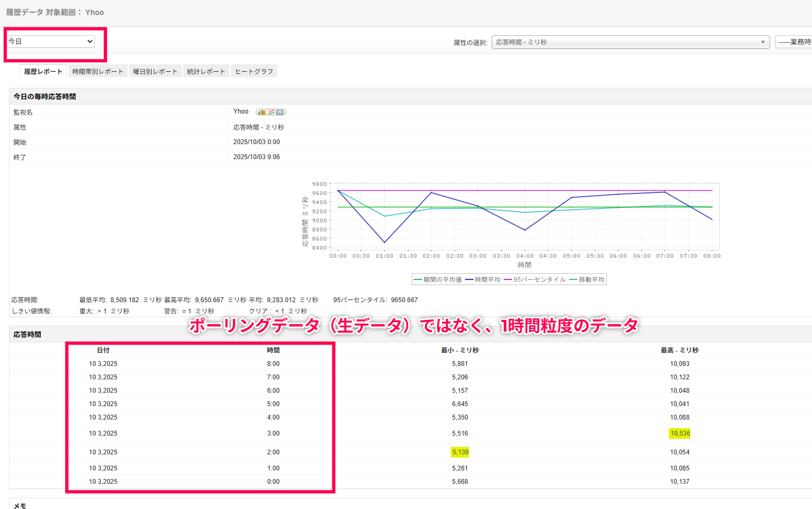Click the maximum value 10,093
This screenshot has width=812, height=509.
coord(680,364)
